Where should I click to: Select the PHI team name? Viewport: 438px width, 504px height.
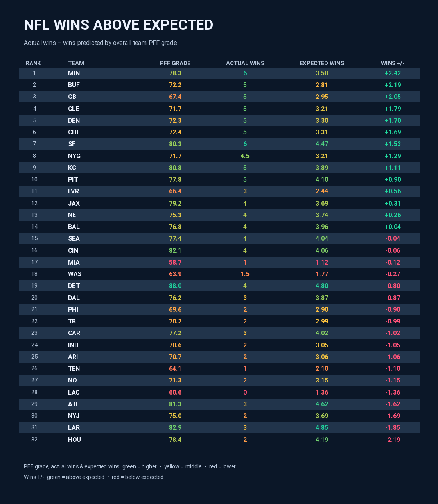(x=73, y=309)
